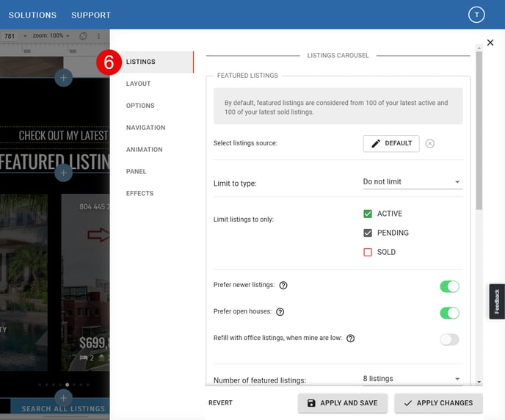Uncheck the ACTIVE listings checkbox
The height and width of the screenshot is (420, 505).
coord(368,214)
